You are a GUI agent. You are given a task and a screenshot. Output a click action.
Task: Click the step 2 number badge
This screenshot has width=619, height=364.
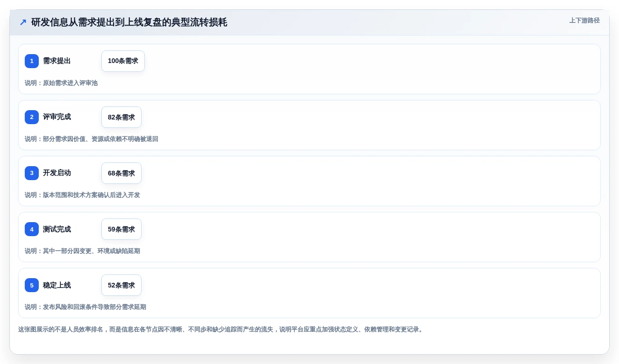click(x=32, y=117)
